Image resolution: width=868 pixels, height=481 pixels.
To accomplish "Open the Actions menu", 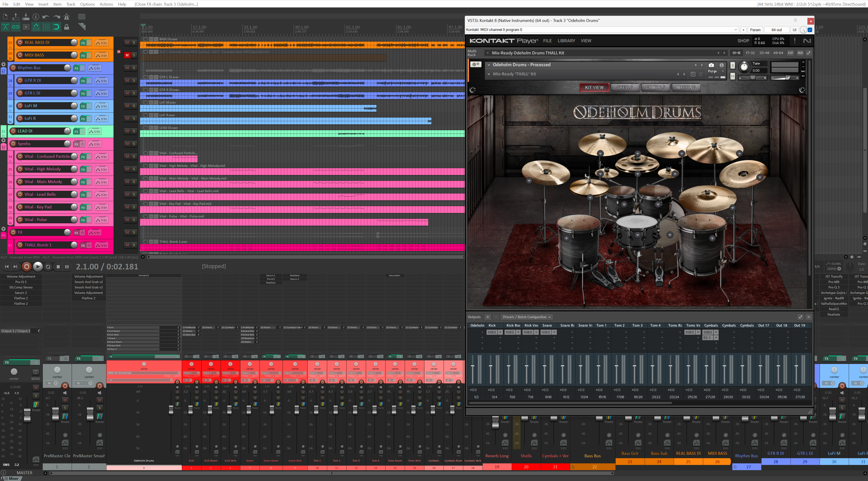I will [x=106, y=4].
